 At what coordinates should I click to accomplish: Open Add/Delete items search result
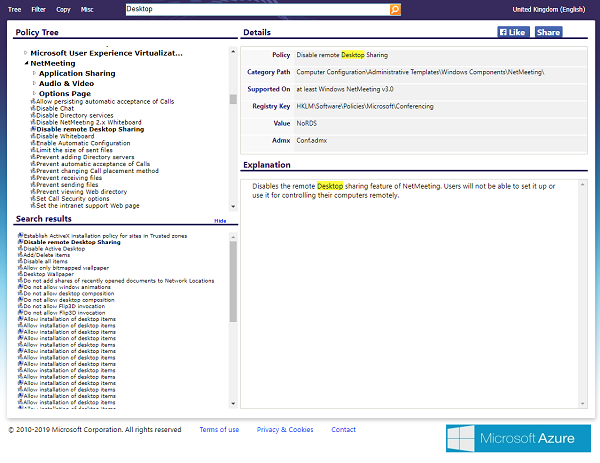[47, 255]
